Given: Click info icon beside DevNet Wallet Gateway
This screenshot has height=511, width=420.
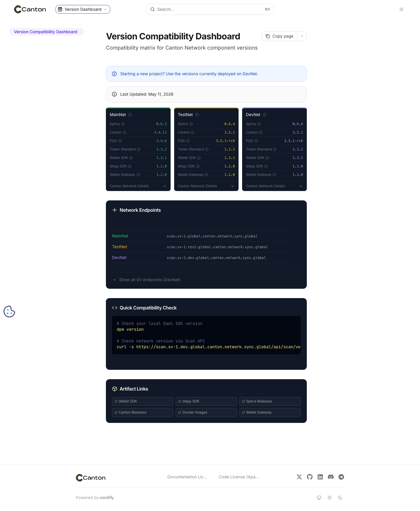Looking at the screenshot, I should coord(274,175).
